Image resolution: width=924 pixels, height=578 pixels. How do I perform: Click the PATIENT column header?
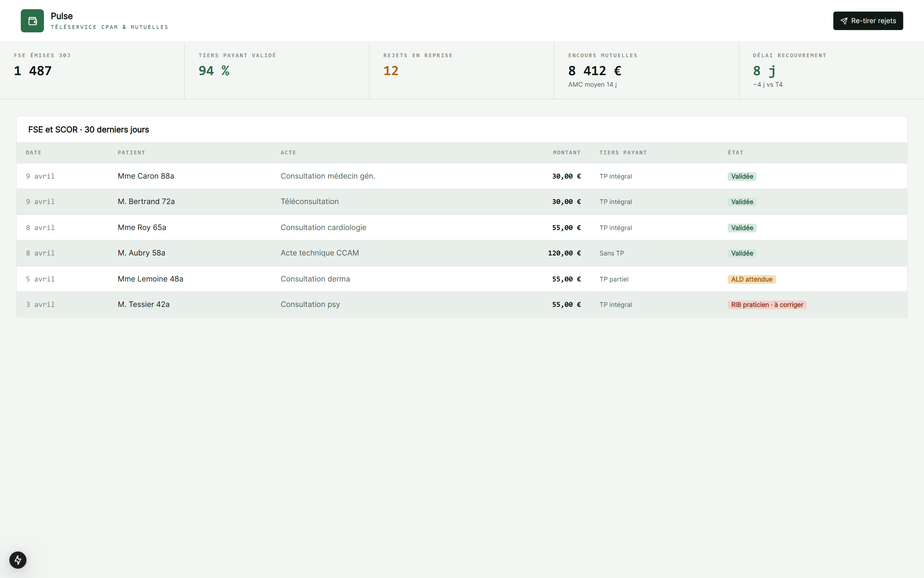click(x=131, y=153)
